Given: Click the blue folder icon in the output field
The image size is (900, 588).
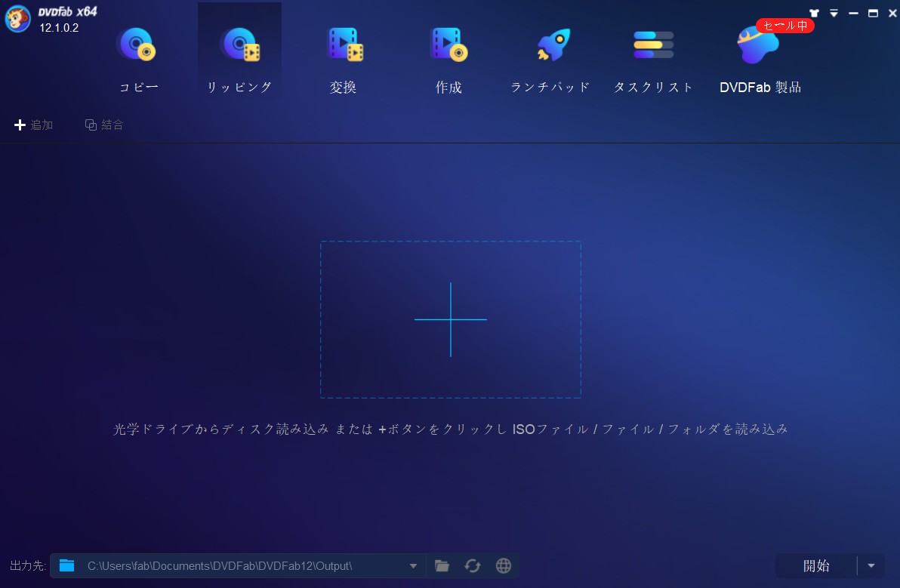Looking at the screenshot, I should (66, 565).
